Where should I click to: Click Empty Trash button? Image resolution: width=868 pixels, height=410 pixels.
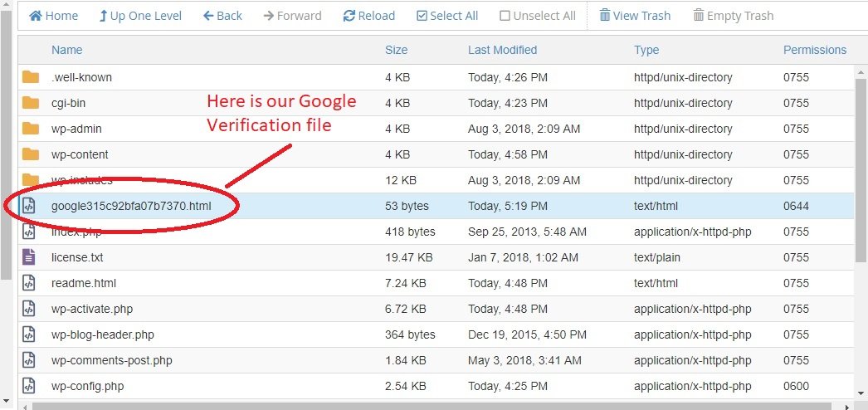[734, 16]
